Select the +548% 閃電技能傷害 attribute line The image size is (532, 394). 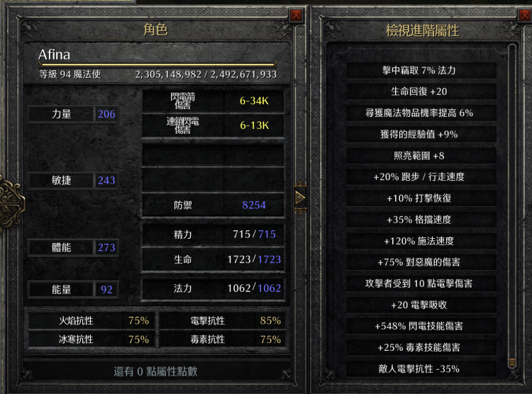click(x=421, y=326)
